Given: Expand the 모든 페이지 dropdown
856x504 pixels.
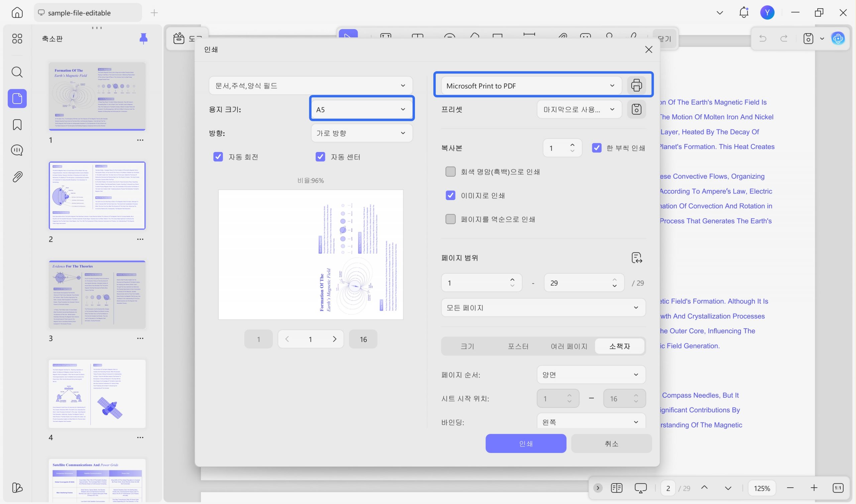Looking at the screenshot, I should [x=543, y=308].
